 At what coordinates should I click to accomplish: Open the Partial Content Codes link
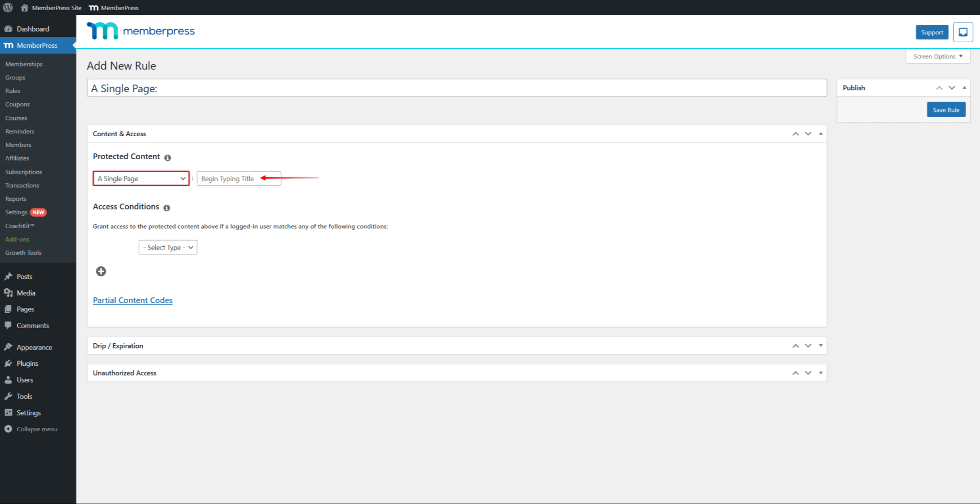click(133, 300)
